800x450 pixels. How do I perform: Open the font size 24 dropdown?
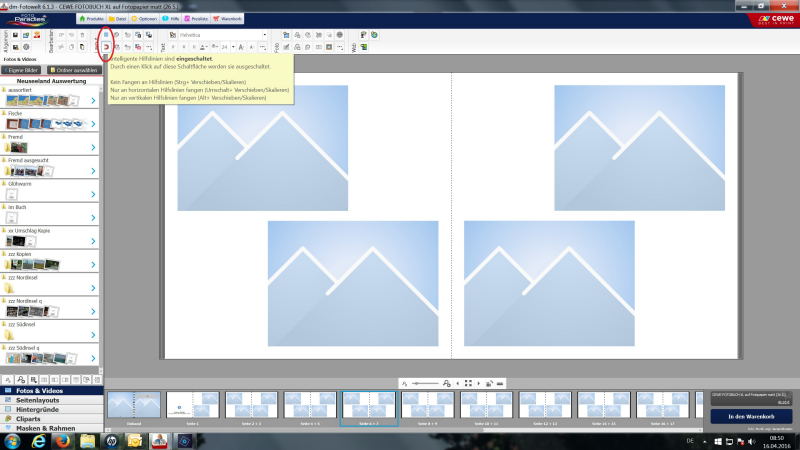tap(233, 47)
